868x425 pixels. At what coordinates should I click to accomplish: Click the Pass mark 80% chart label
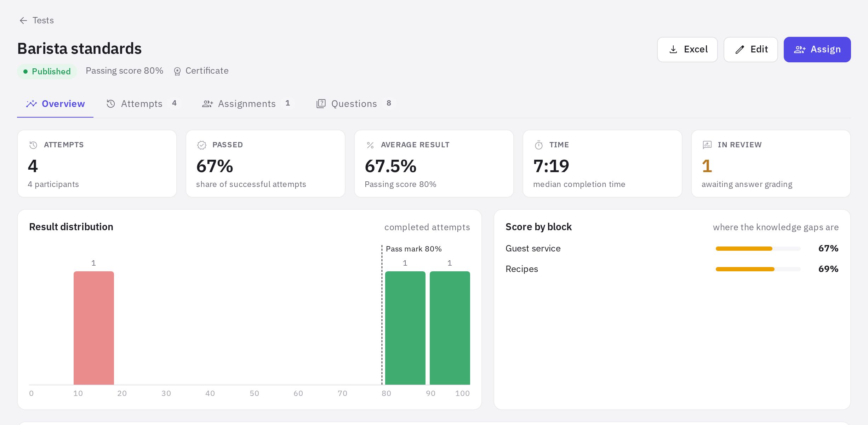click(x=414, y=249)
